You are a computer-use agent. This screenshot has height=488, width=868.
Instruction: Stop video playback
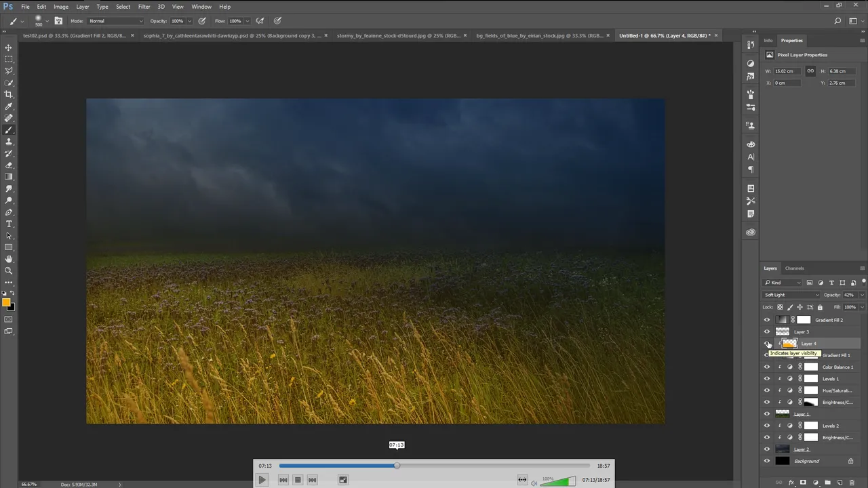click(x=298, y=480)
